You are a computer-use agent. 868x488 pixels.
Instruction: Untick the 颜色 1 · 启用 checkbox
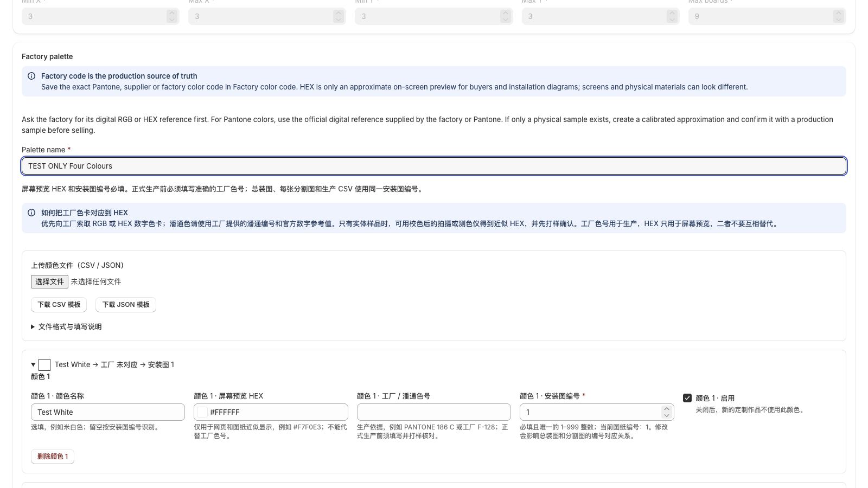(687, 398)
